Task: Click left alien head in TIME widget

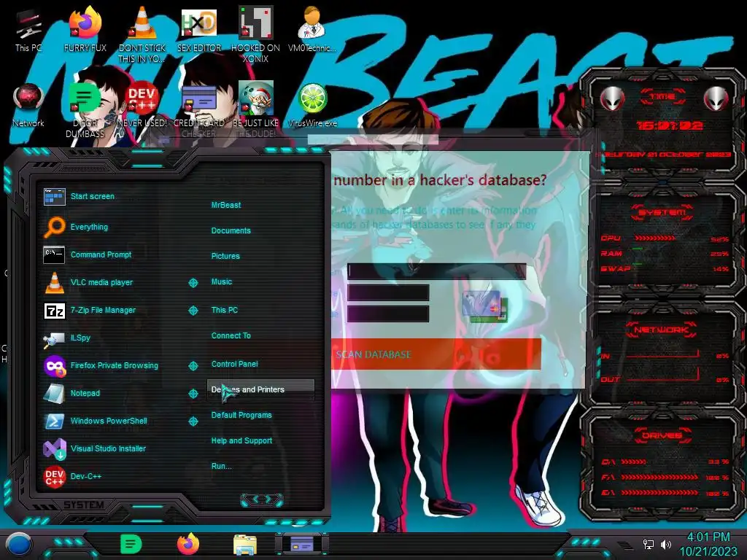Action: [612, 99]
